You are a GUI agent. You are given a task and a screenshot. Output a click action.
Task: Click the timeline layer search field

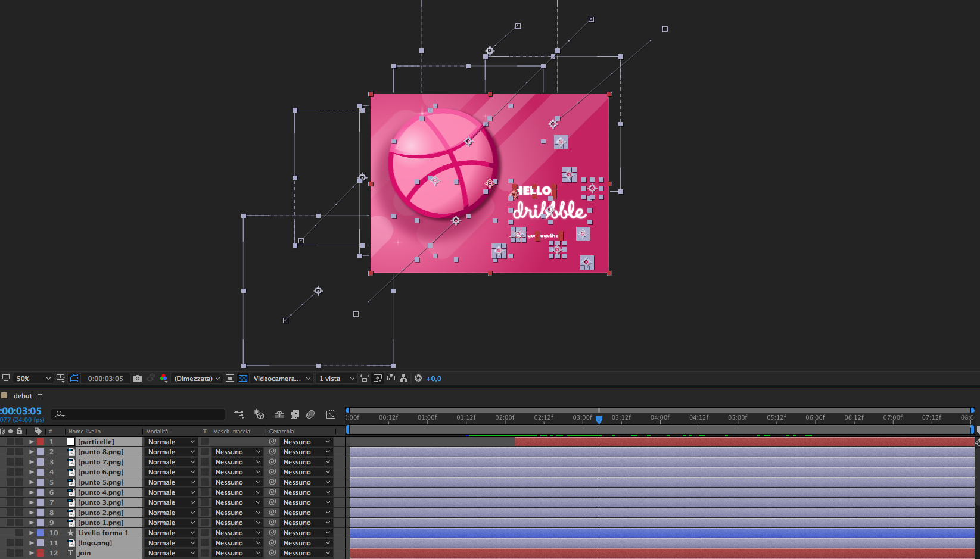coord(140,414)
